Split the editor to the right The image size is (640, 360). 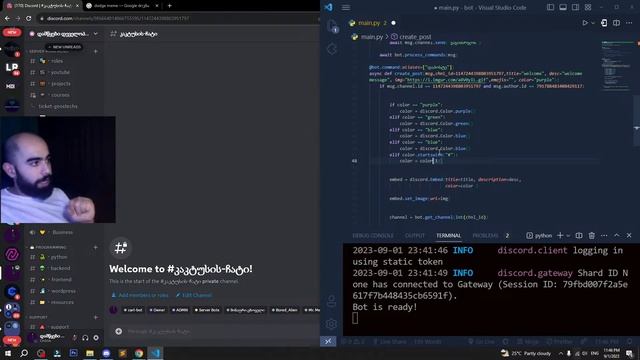click(616, 23)
